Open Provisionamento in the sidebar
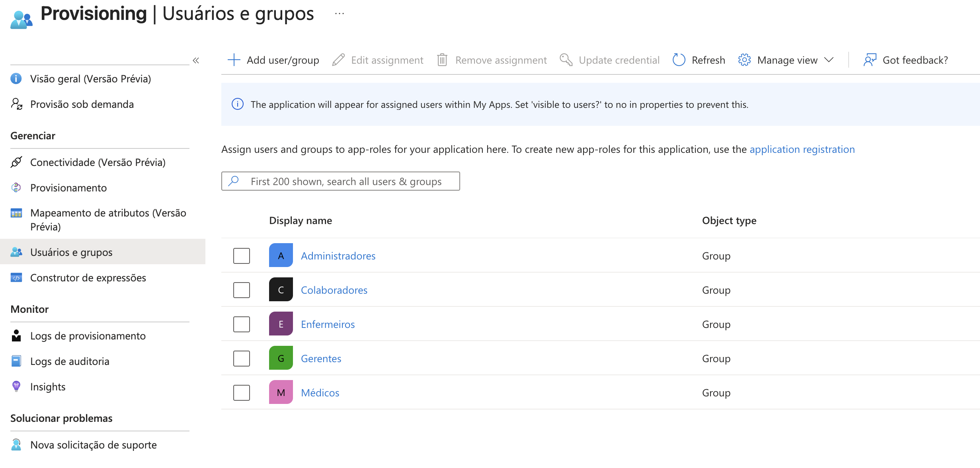Image resolution: width=980 pixels, height=468 pixels. coord(68,187)
